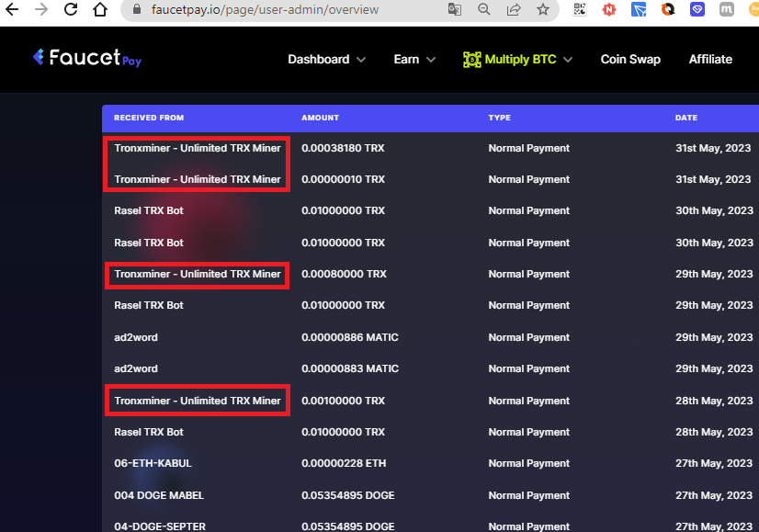Open the gray m extension icon
The image size is (759, 532).
(x=727, y=9)
